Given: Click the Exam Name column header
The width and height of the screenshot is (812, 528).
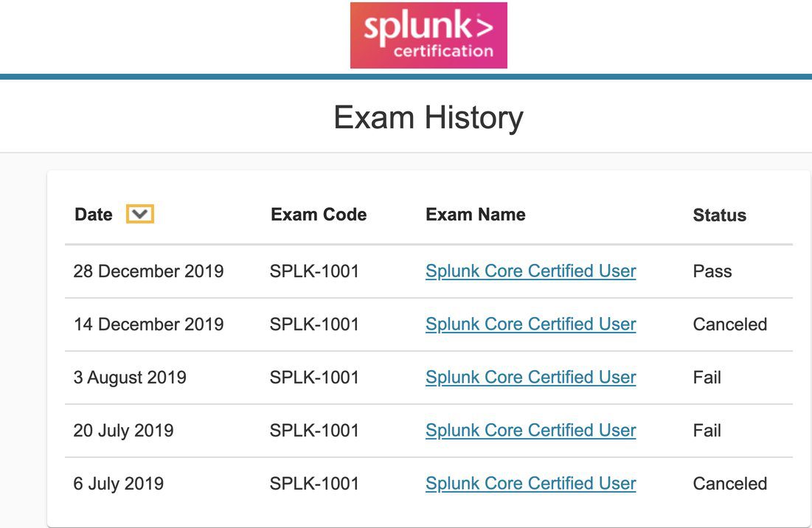Looking at the screenshot, I should pos(476,215).
